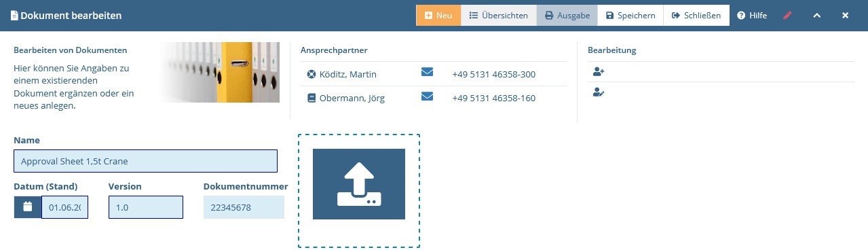
Task: Open the calendar date picker icon
Action: pos(28,207)
